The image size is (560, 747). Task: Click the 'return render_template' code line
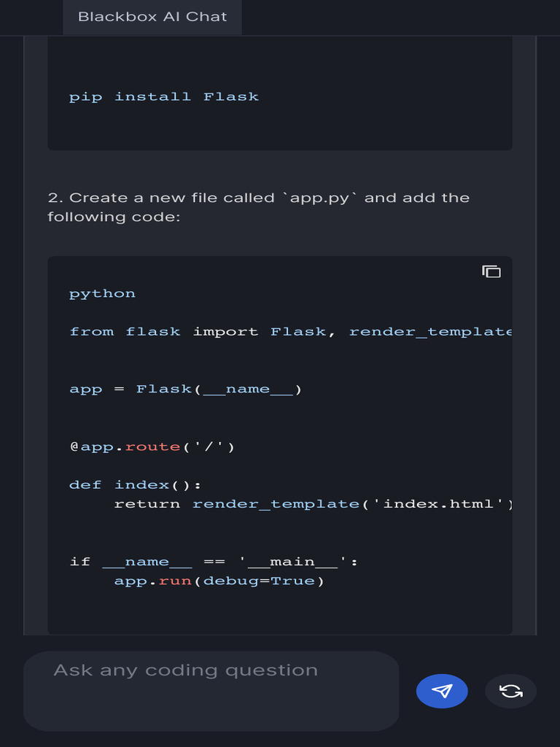pyautogui.click(x=314, y=503)
